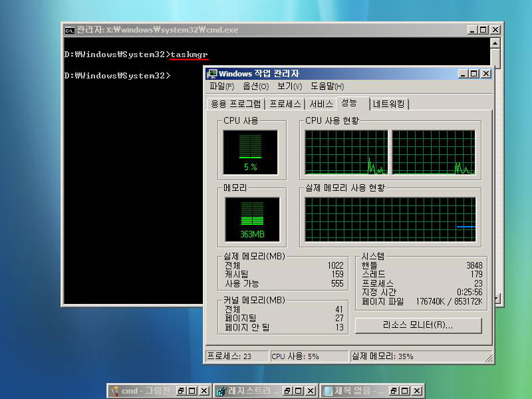
Task: Close the minimized 레지스트리 window
Action: [x=311, y=391]
